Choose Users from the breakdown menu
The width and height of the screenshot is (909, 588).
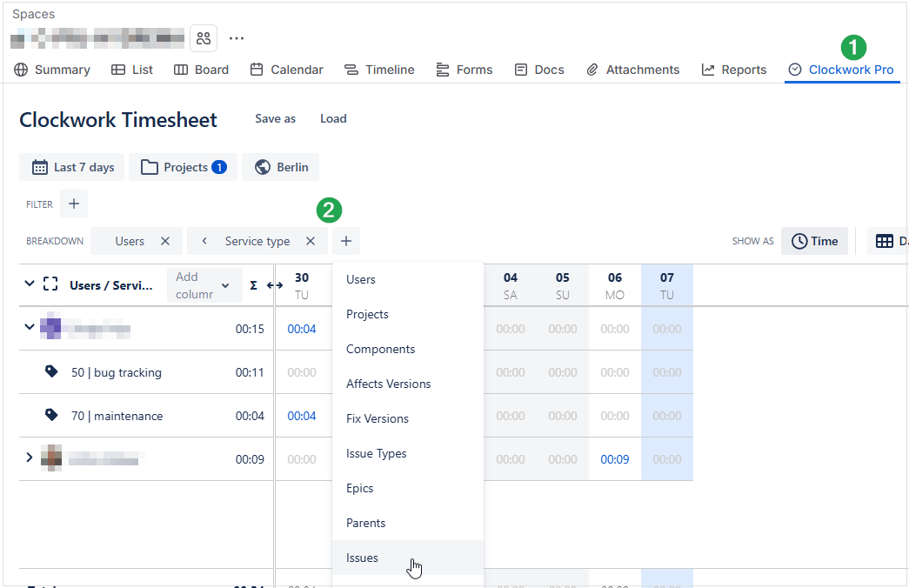click(x=408, y=279)
